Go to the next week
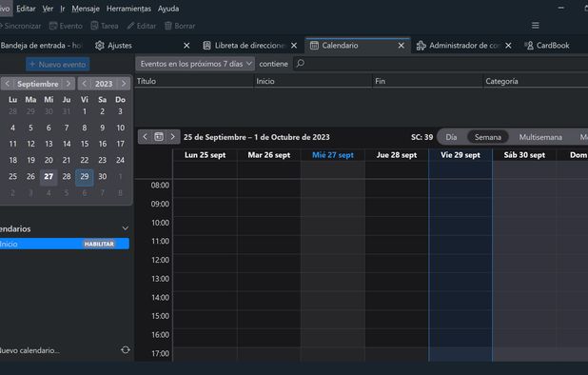Image resolution: width=588 pixels, height=375 pixels. point(172,137)
